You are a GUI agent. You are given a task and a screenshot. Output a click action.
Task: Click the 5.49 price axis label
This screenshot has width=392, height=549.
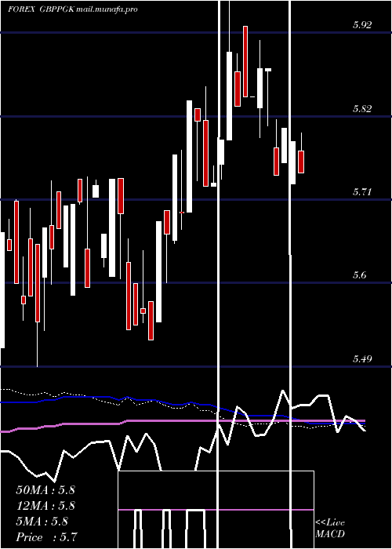[x=362, y=359]
